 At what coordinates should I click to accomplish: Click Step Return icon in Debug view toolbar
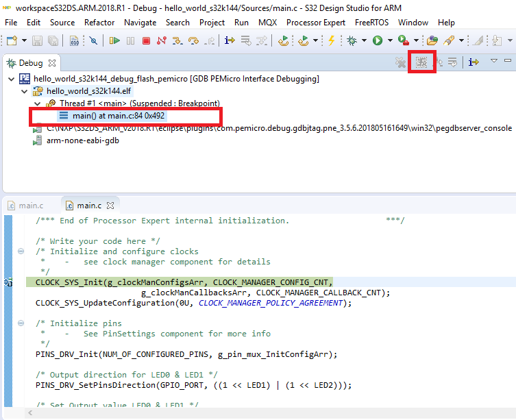click(x=439, y=62)
